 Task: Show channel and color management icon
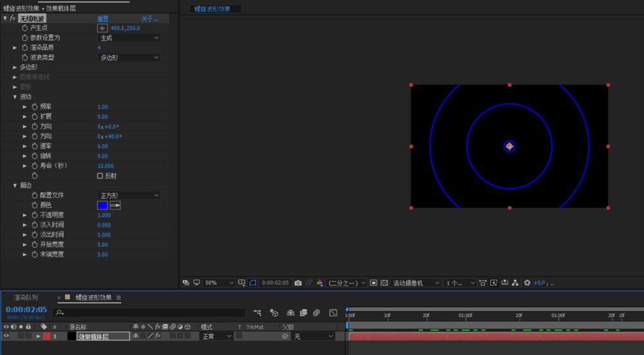click(319, 283)
